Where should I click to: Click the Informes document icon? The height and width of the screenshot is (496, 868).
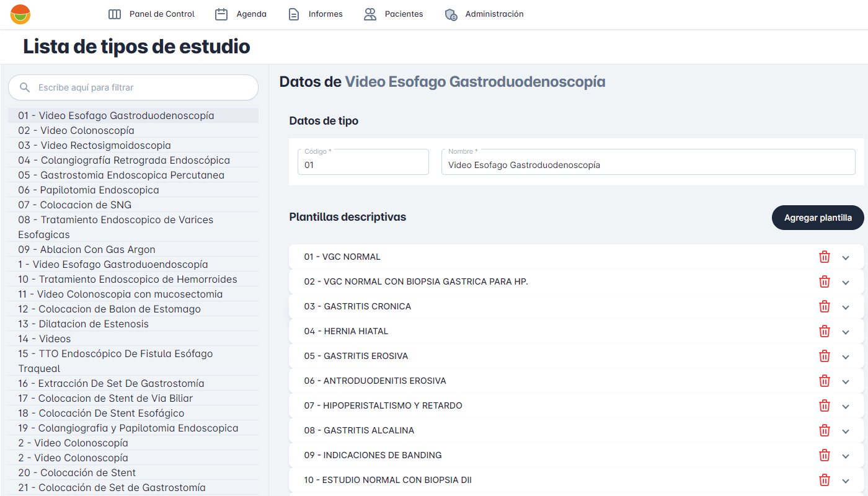294,14
